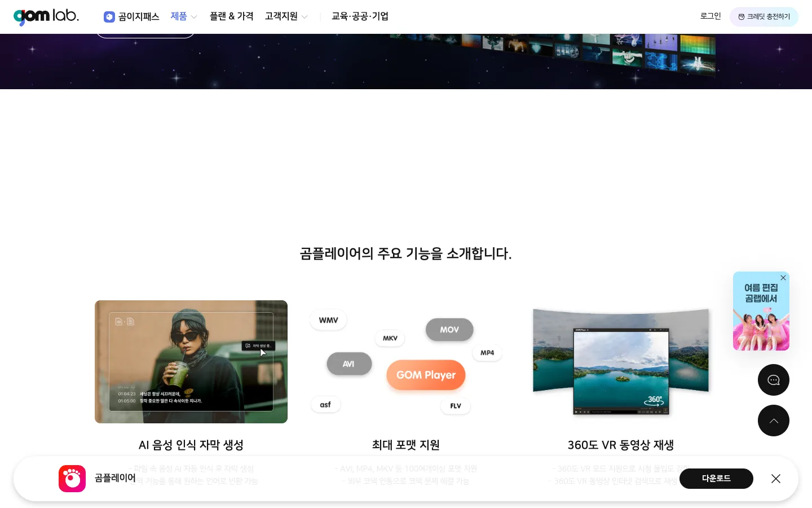Click the 크레딧 충전하기 button
Image resolution: width=812 pixels, height=508 pixels.
764,17
